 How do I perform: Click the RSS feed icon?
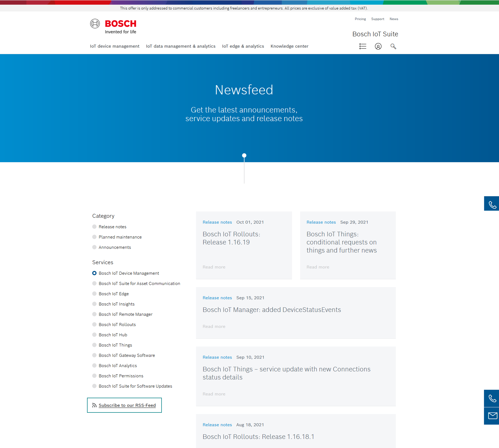(94, 405)
